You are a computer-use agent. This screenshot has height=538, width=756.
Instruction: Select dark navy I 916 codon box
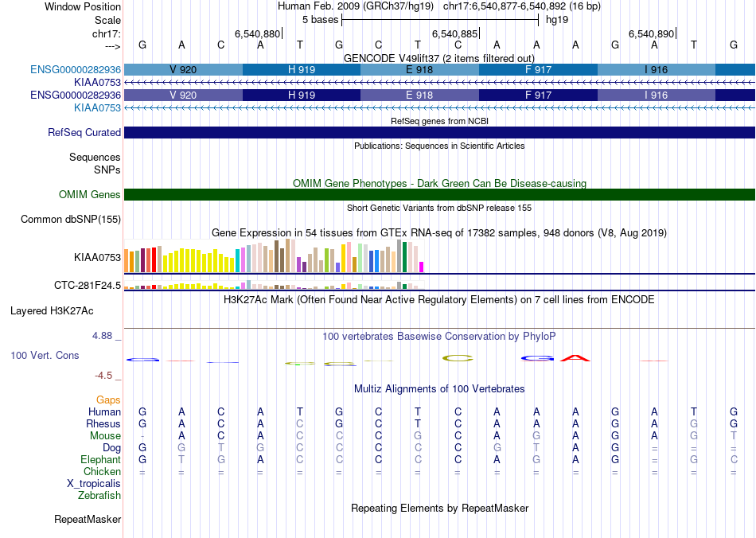pyautogui.click(x=657, y=95)
